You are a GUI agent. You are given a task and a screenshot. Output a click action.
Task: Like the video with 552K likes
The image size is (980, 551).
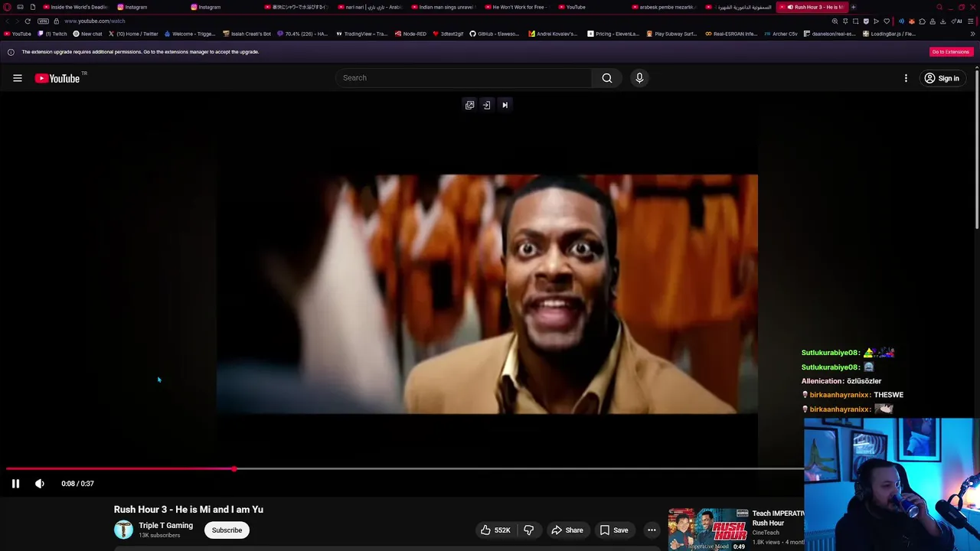495,530
